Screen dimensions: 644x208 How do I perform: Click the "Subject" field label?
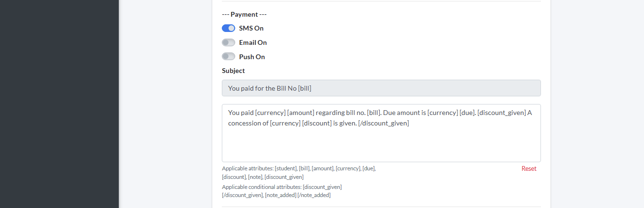point(233,71)
